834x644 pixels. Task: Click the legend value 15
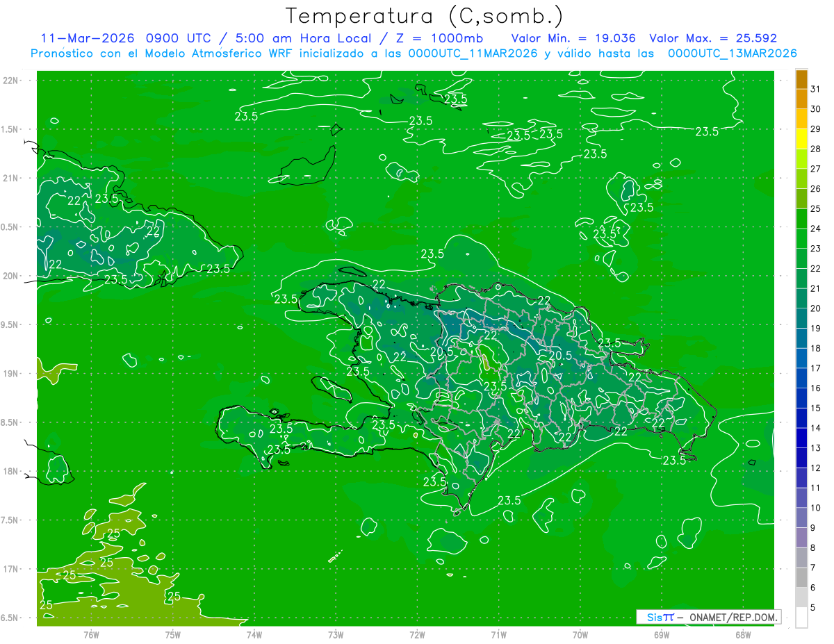point(816,408)
